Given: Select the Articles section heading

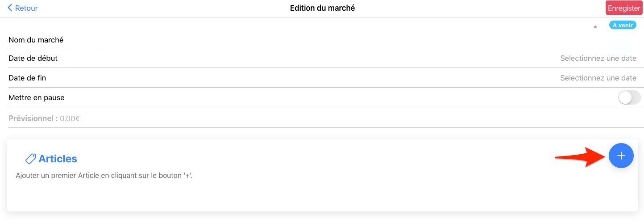Looking at the screenshot, I should [58, 159].
